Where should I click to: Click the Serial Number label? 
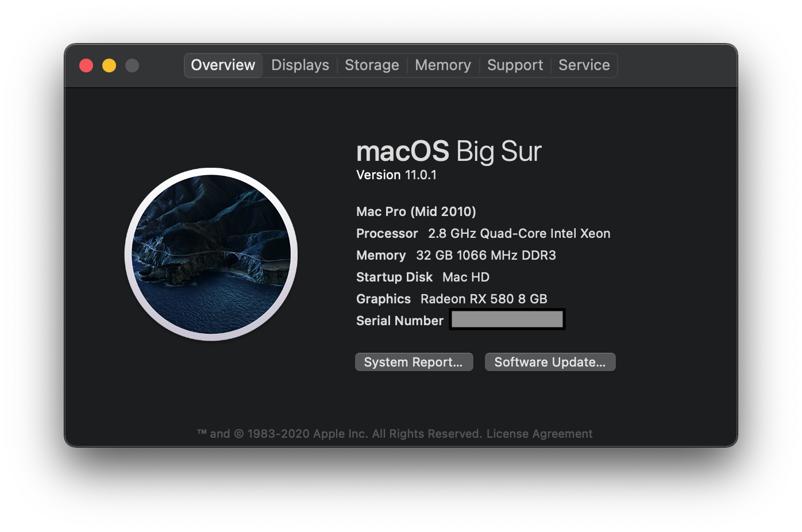pyautogui.click(x=400, y=321)
